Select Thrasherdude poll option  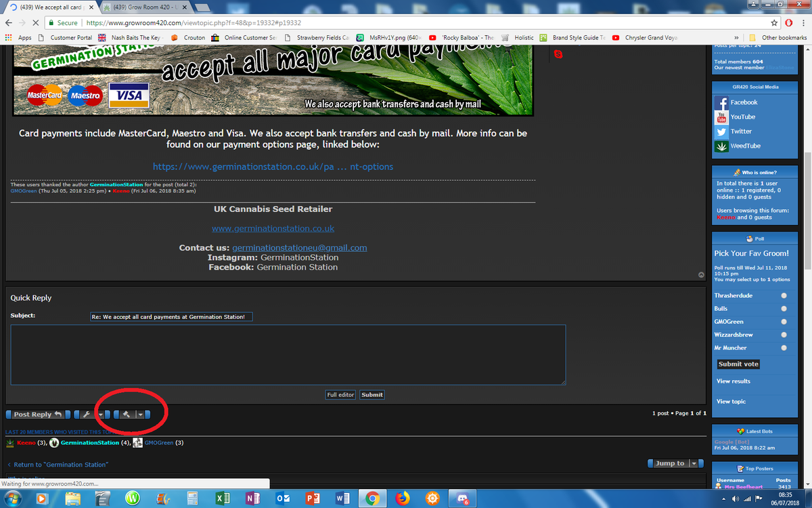[784, 296]
